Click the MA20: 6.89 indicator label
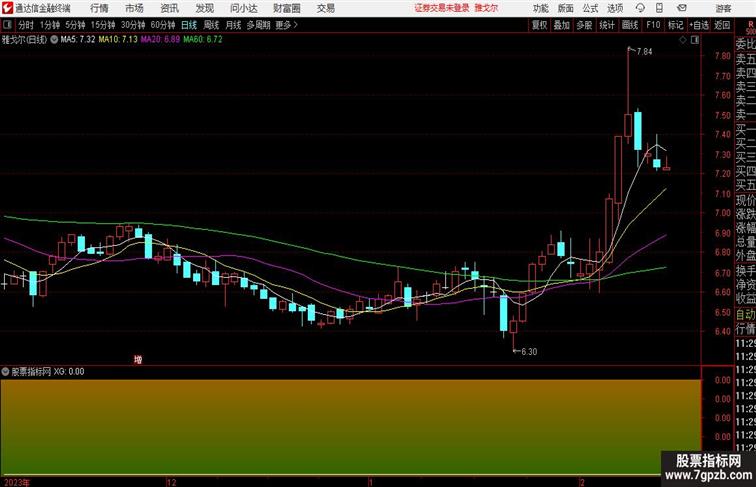The width and height of the screenshot is (756, 487). [161, 40]
